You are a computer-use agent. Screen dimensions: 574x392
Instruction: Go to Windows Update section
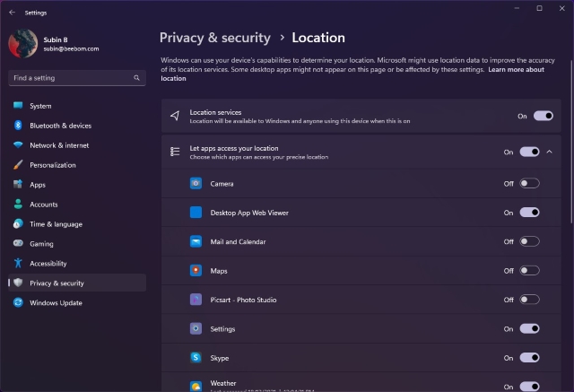[x=56, y=303]
